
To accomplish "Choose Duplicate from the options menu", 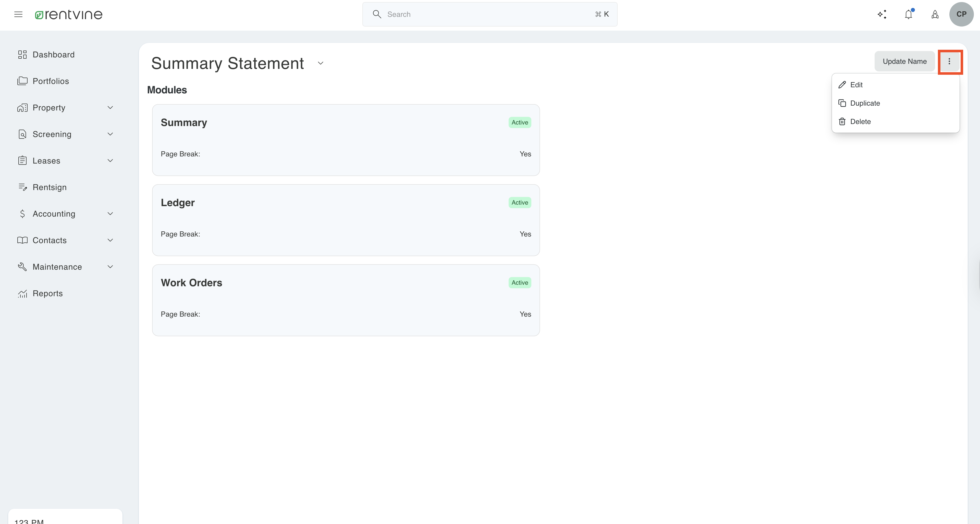I will 865,103.
